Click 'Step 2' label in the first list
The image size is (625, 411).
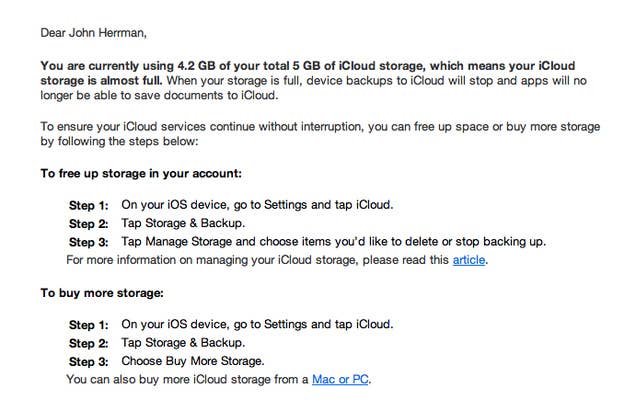tap(88, 224)
